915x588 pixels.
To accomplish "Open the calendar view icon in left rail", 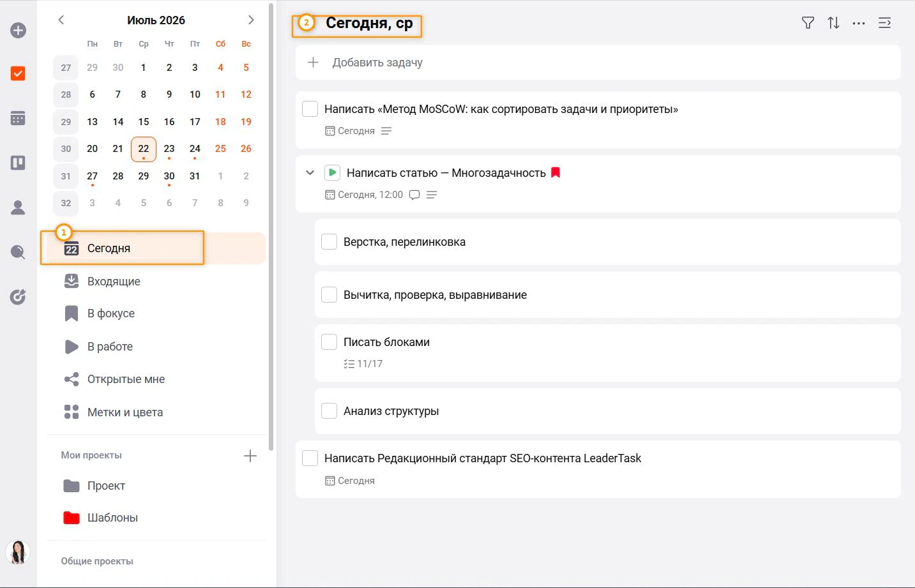I will (18, 118).
